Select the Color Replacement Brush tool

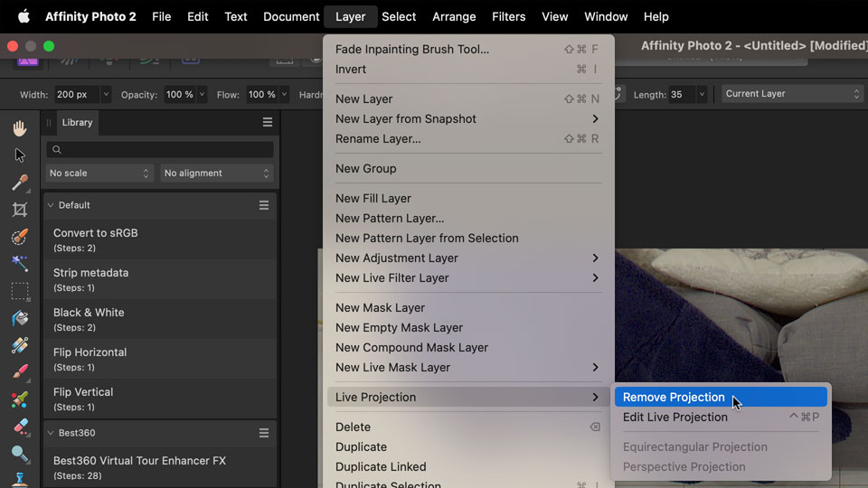pos(20,399)
